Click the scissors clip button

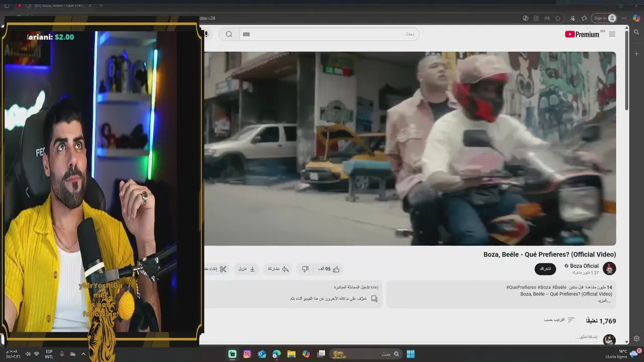217,269
